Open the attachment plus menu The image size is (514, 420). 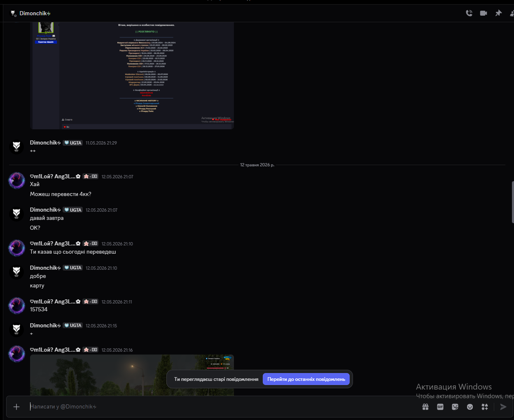[16, 407]
